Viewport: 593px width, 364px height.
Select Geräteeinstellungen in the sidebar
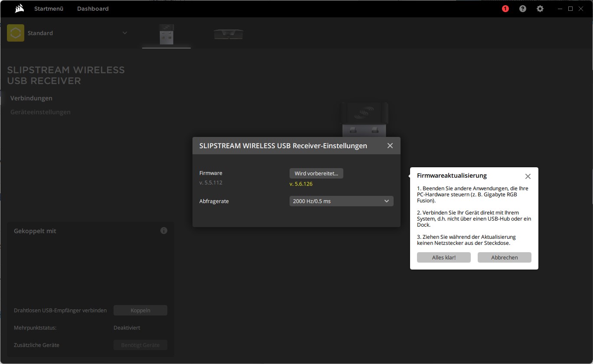(x=40, y=112)
